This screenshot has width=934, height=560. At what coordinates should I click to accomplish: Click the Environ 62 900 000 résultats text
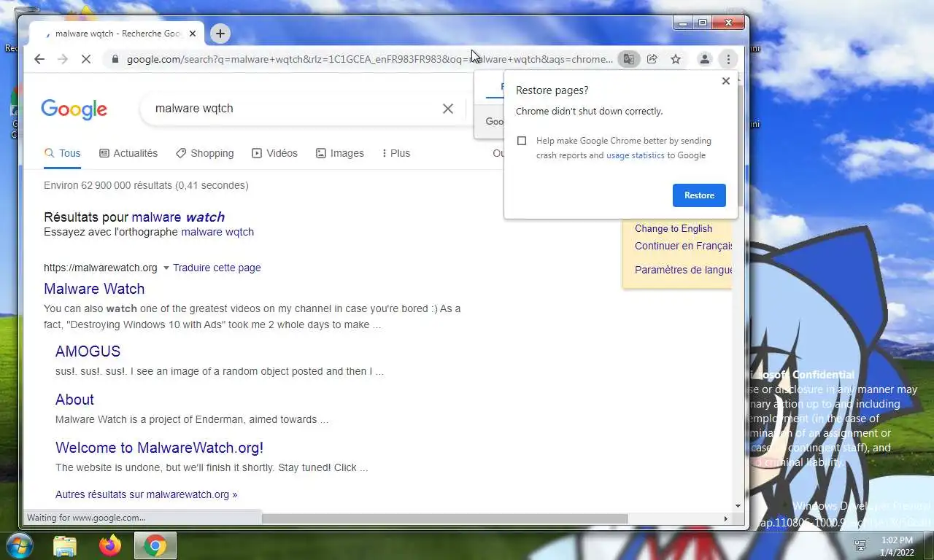[x=146, y=185]
